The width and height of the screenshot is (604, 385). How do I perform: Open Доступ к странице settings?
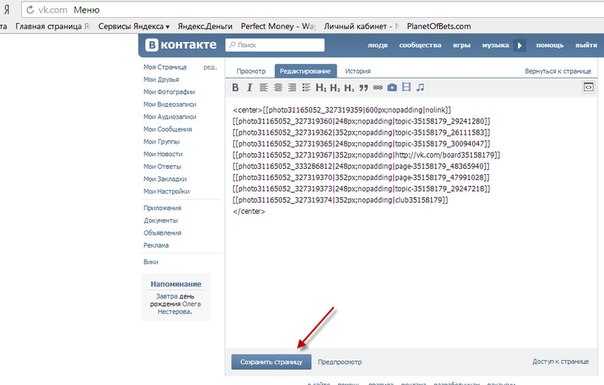coord(560,361)
